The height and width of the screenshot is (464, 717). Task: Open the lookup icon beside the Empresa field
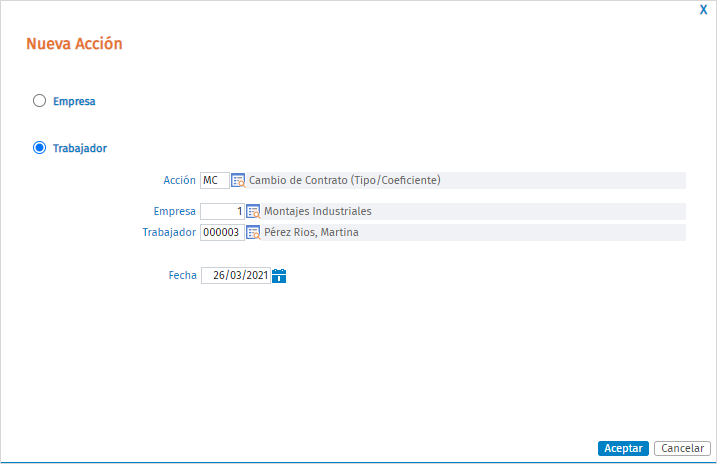[253, 212]
